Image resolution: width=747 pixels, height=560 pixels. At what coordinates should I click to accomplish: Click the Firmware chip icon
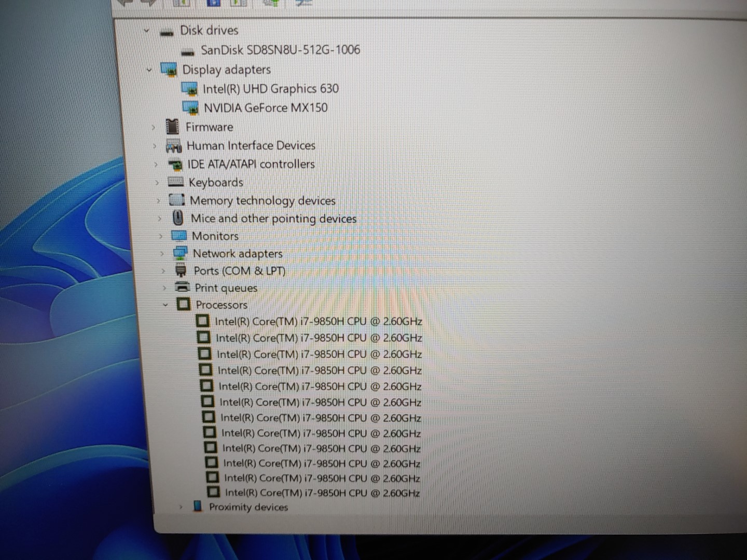point(172,127)
